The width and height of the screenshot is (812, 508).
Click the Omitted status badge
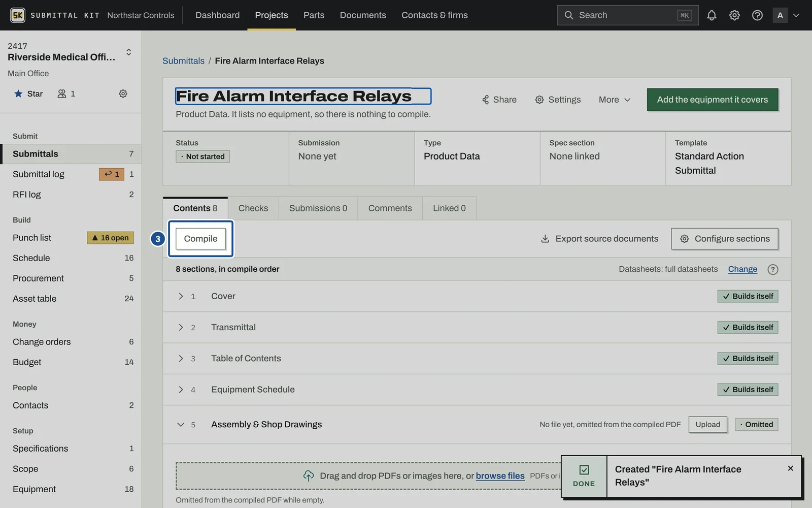756,425
